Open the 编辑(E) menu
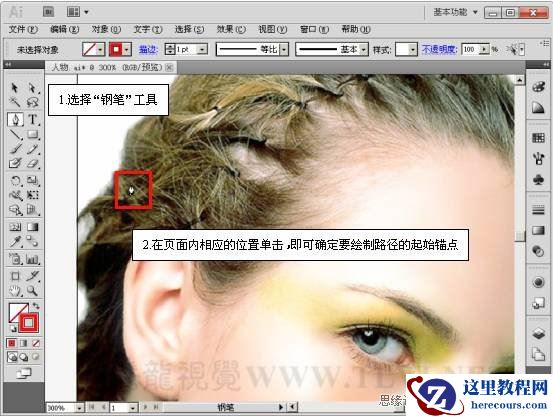Screen dimensions: 553x417 (65, 30)
